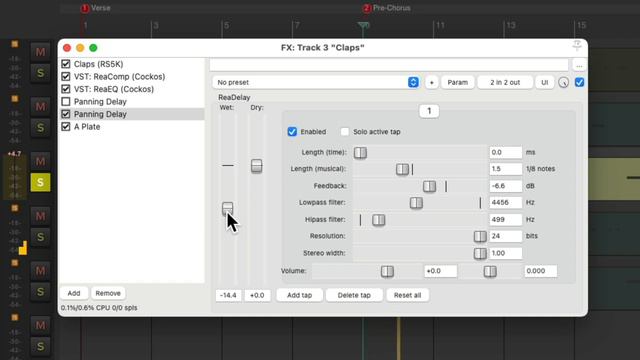Click the Length (time) ms value field
Viewport: 640px width, 360px height.
[x=505, y=152]
